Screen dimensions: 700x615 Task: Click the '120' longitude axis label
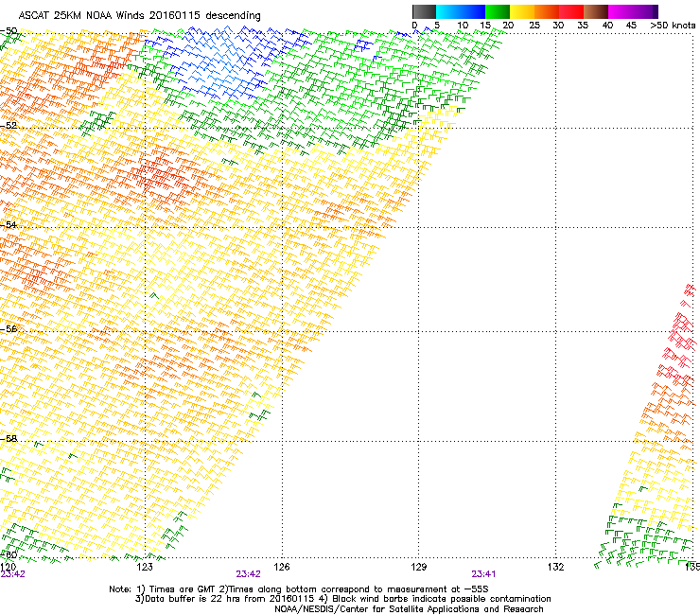pos(9,567)
